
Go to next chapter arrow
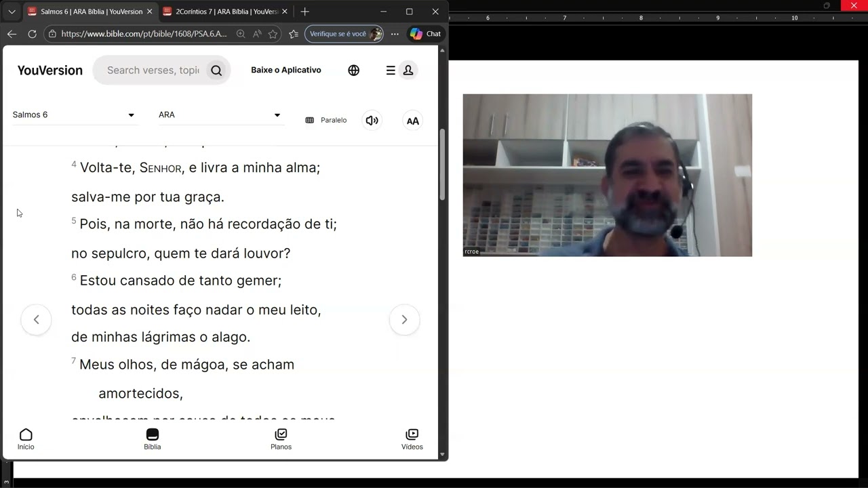[x=404, y=319]
